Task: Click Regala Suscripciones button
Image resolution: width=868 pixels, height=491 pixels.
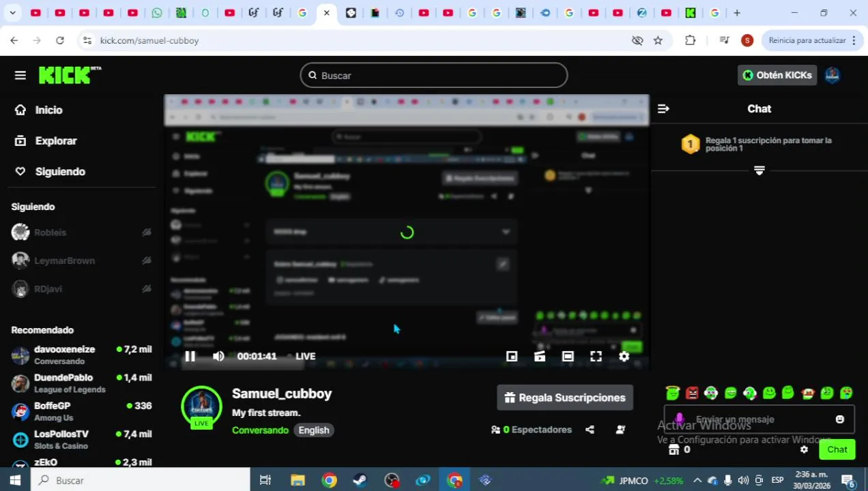Action: 565,398
